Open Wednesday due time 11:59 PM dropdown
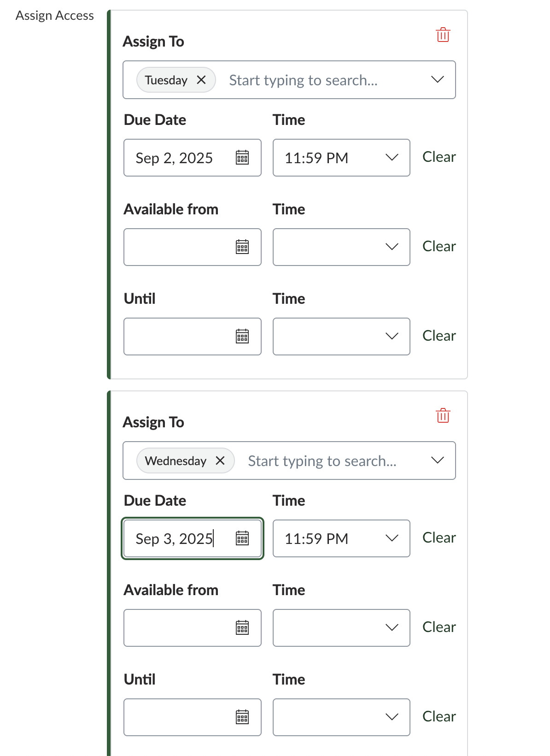Viewport: 550px width, 756px height. pos(341,538)
